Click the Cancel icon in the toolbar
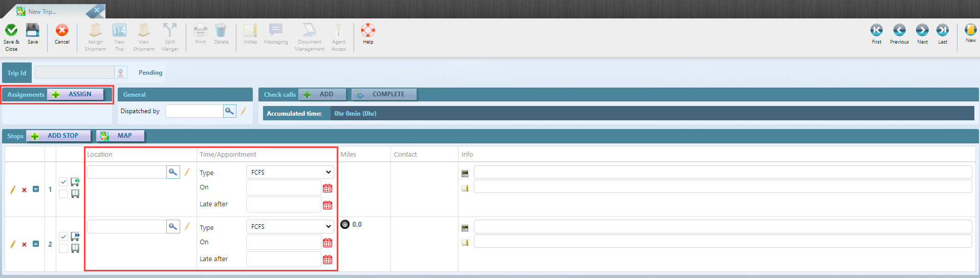The height and width of the screenshot is (278, 980). 62,31
